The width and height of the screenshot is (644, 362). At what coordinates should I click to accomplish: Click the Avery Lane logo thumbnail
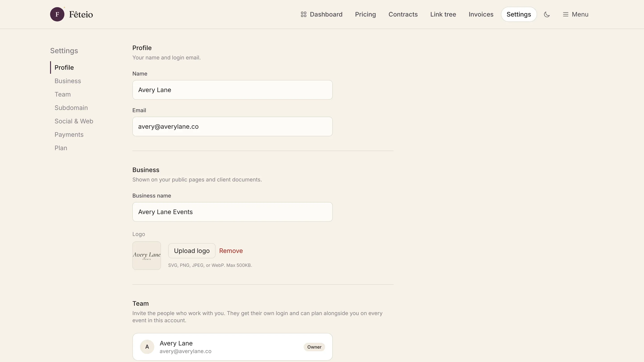pyautogui.click(x=146, y=256)
